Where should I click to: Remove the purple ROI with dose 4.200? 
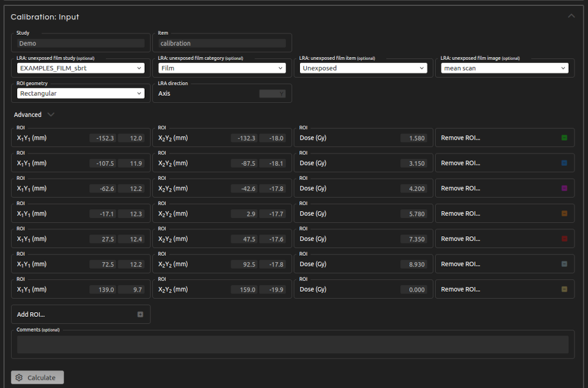[x=564, y=188]
